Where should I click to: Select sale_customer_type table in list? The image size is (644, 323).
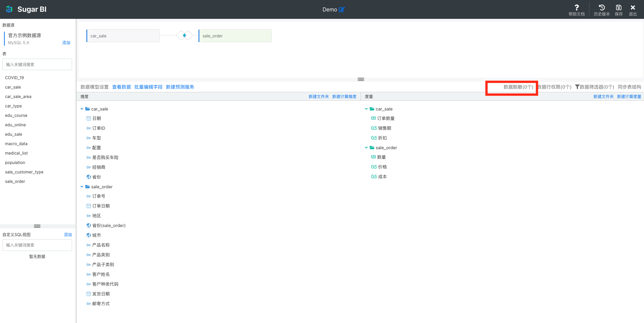[x=24, y=172]
